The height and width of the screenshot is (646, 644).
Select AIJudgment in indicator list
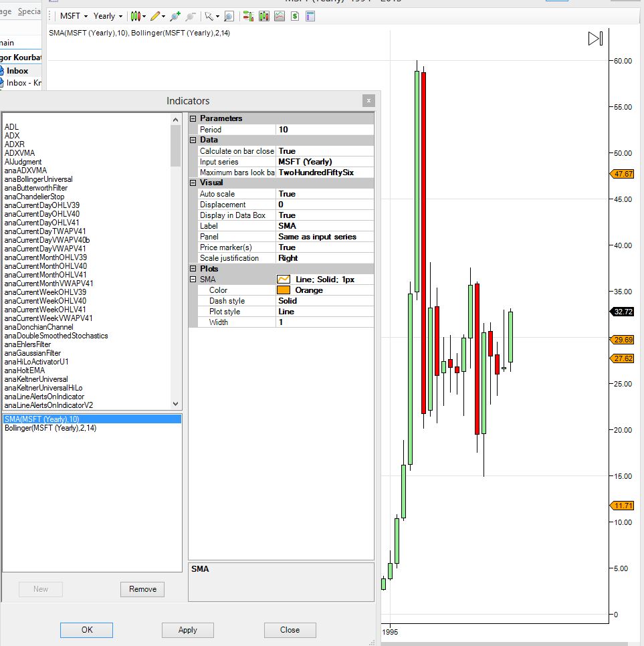23,162
